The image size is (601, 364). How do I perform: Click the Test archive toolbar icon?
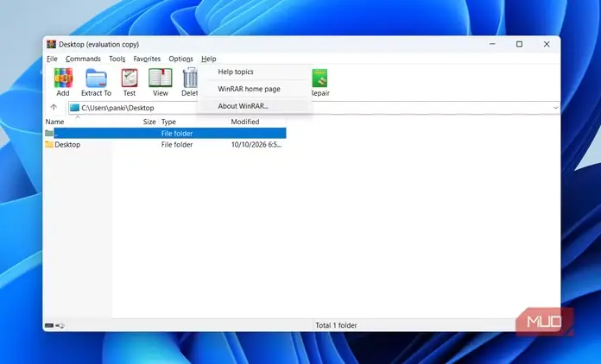click(130, 78)
